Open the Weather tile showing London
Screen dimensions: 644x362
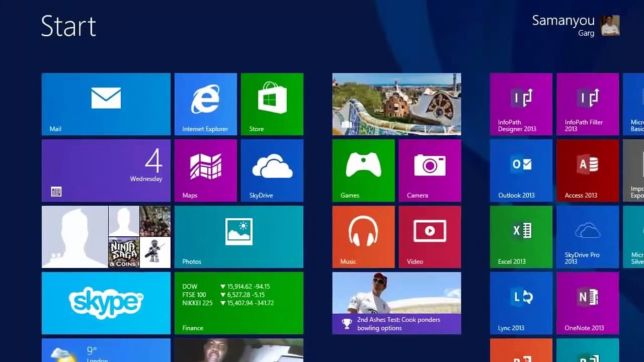[106, 350]
